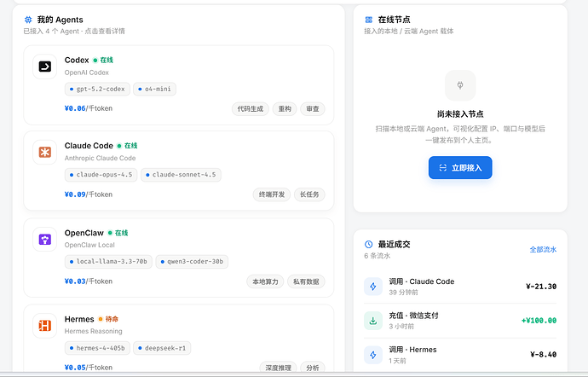Image resolution: width=588 pixels, height=377 pixels.
Task: Click the +¥100.00 amount
Action: tap(539, 321)
